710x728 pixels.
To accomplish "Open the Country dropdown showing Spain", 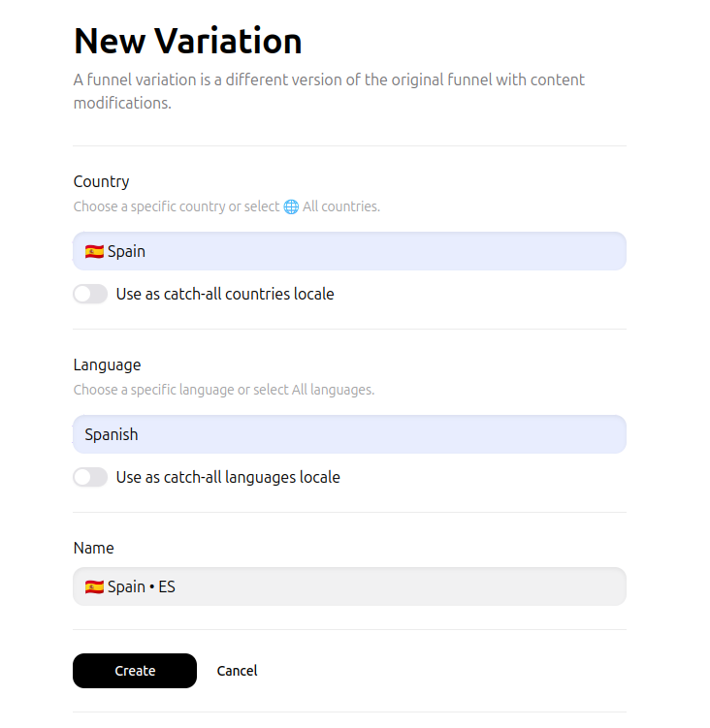I will [x=349, y=251].
